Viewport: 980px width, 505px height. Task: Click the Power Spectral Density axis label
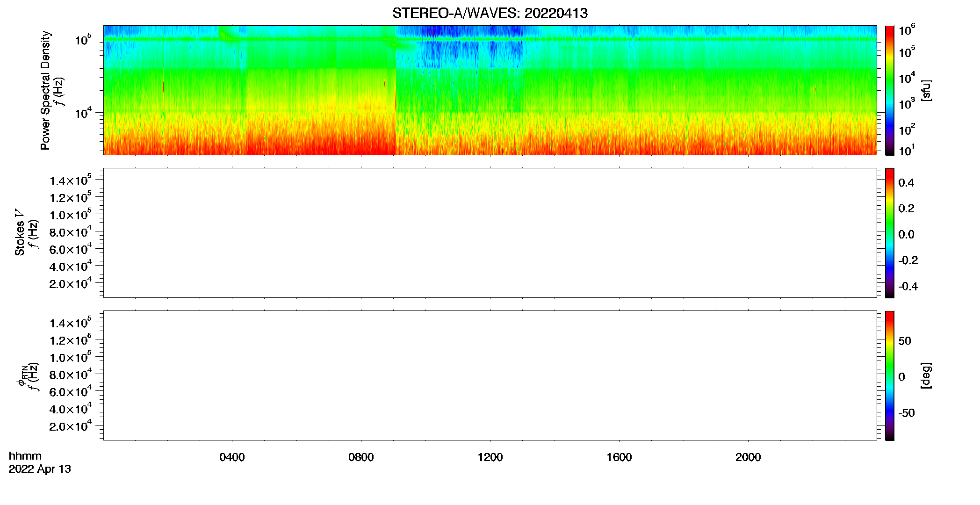pos(45,90)
